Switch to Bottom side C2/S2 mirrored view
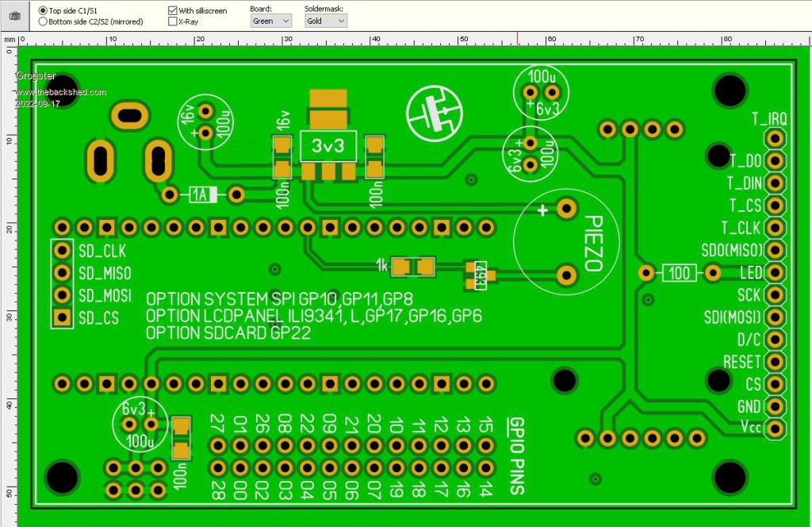The width and height of the screenshot is (812, 527). (43, 22)
